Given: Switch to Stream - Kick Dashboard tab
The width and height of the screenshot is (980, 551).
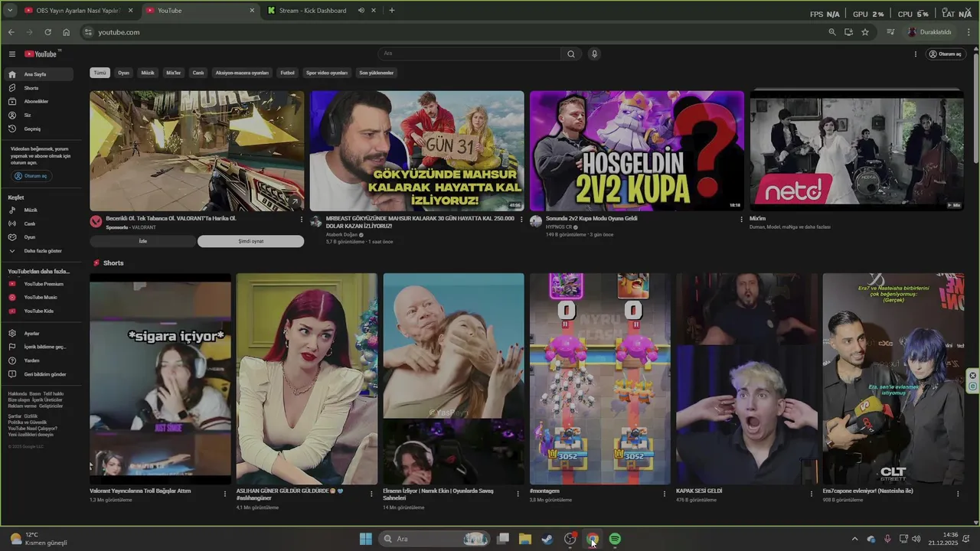Looking at the screenshot, I should pyautogui.click(x=314, y=11).
